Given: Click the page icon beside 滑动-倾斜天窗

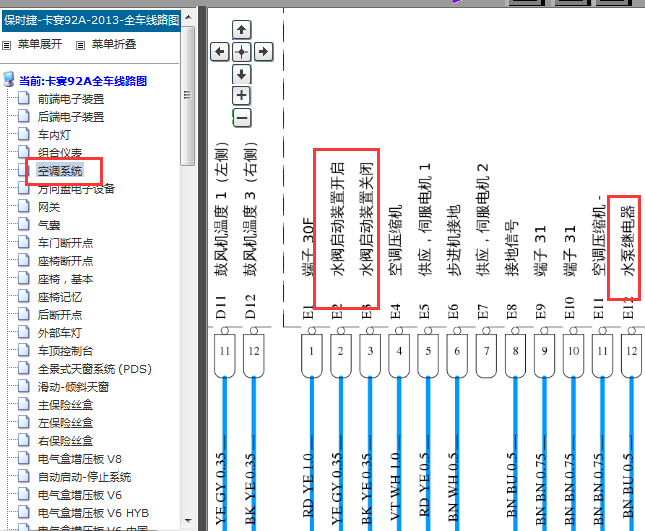Looking at the screenshot, I should (24, 386).
